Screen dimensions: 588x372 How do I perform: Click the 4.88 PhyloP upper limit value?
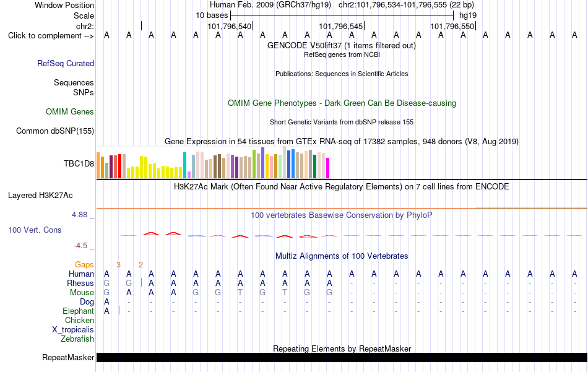79,215
